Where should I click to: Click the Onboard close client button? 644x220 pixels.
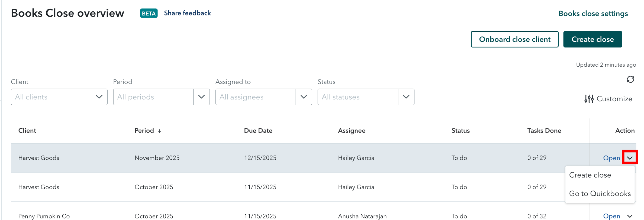[x=514, y=39]
